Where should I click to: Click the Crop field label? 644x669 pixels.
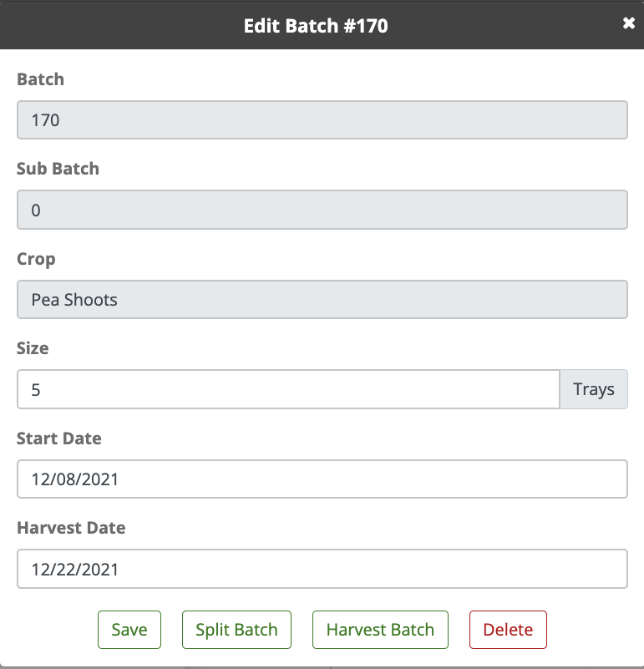pos(36,259)
